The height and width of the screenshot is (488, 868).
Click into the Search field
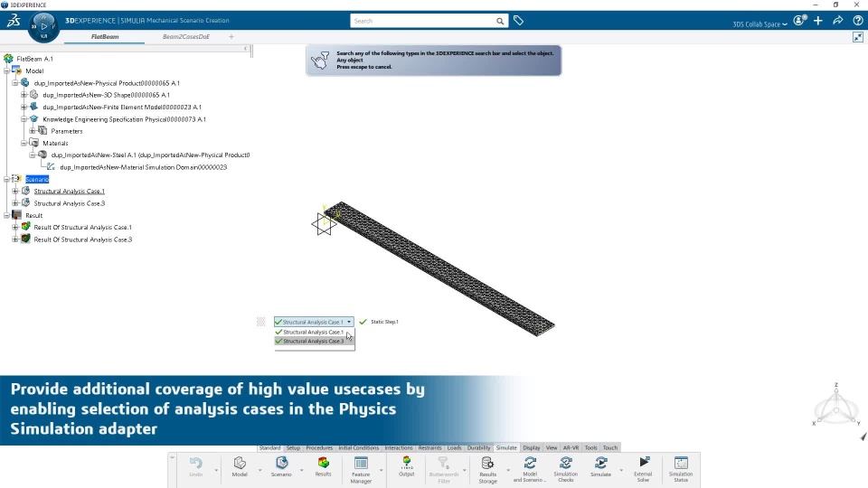423,21
